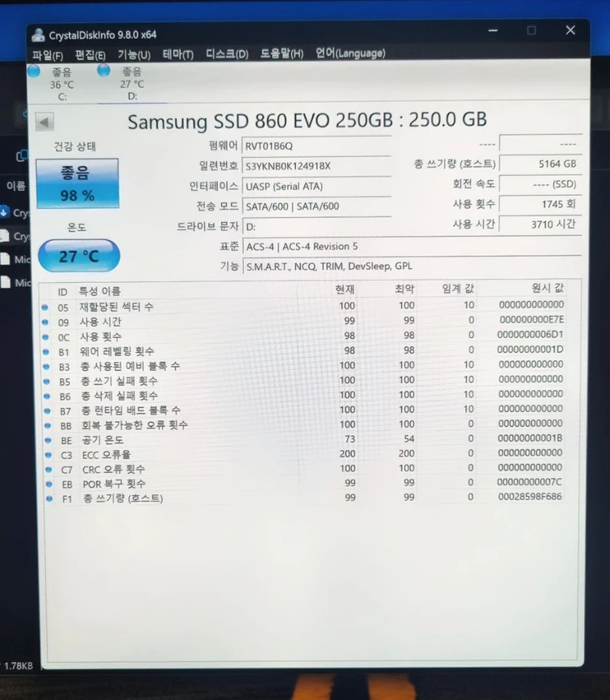Screen dimensions: 610x700
Task: Click the CrystalDiskInfo app icon in title bar
Action: click(x=38, y=35)
